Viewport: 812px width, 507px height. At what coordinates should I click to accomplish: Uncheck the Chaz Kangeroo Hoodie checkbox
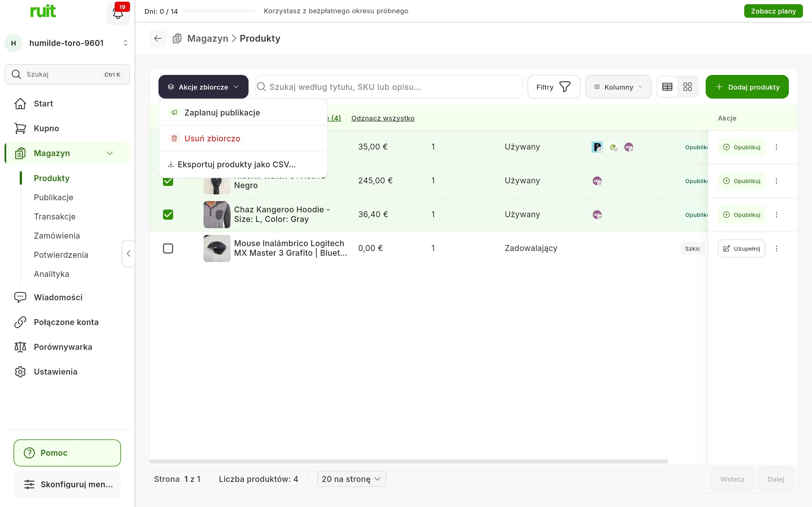coord(168,215)
